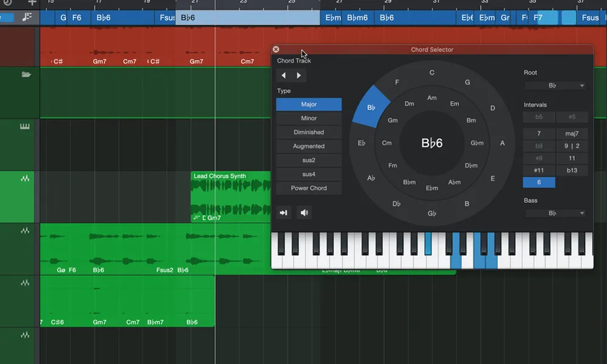Enable the b13 interval
The height and width of the screenshot is (364, 607).
[x=572, y=170]
